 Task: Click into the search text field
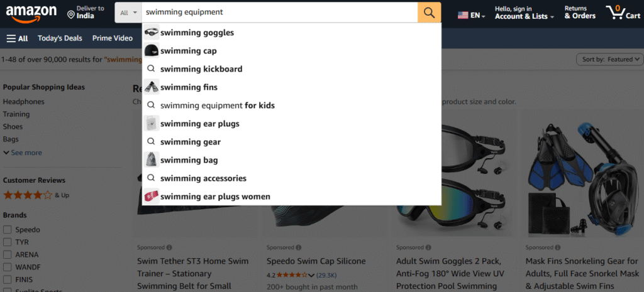277,13
